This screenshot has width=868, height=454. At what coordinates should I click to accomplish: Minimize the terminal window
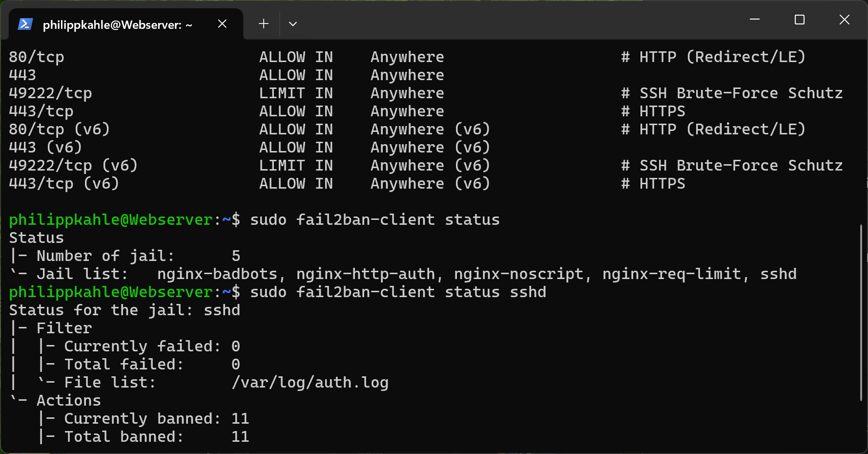click(755, 20)
